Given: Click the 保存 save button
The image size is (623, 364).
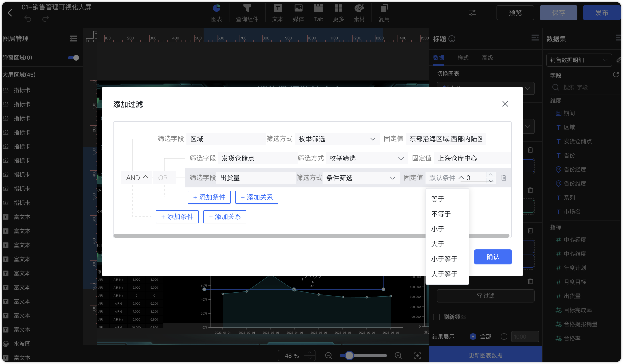Looking at the screenshot, I should [558, 13].
